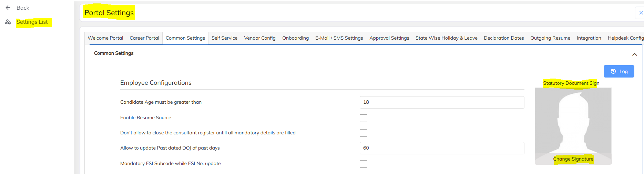Click the history icon on Log button

613,71
